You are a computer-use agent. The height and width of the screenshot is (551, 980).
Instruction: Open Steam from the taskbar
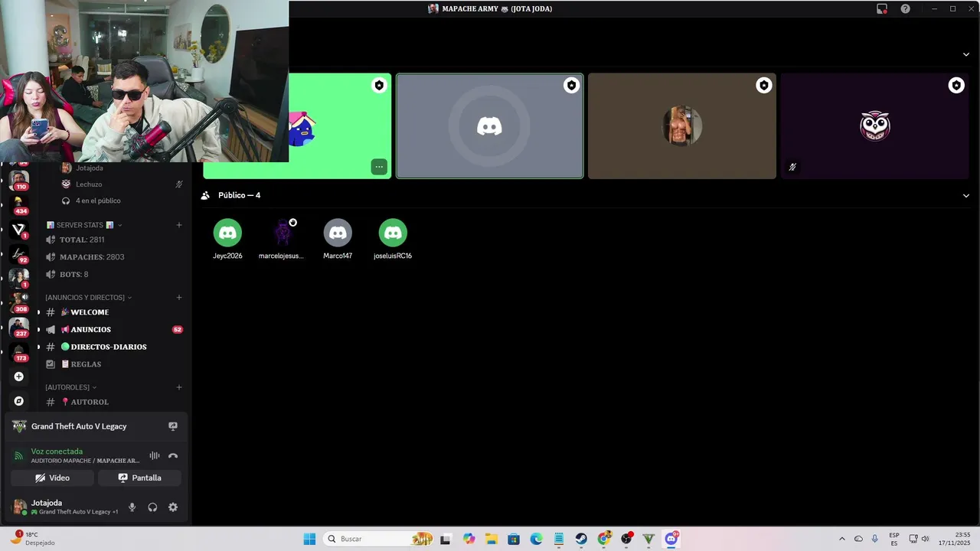pos(581,539)
